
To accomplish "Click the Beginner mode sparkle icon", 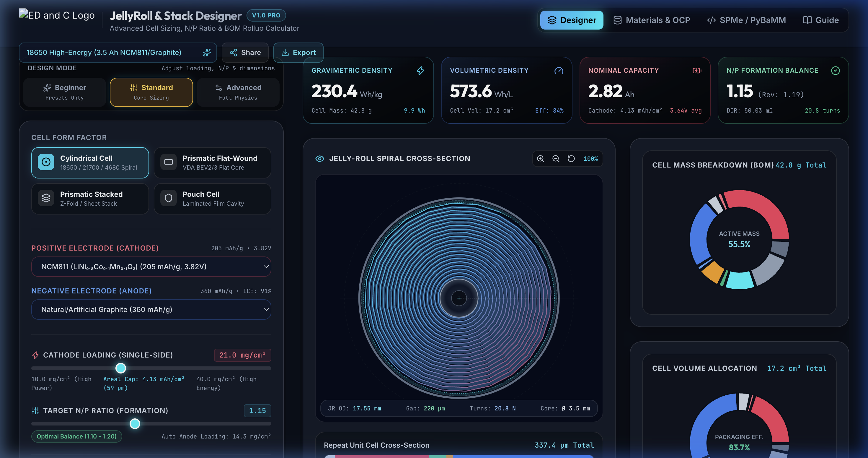I will 47,88.
